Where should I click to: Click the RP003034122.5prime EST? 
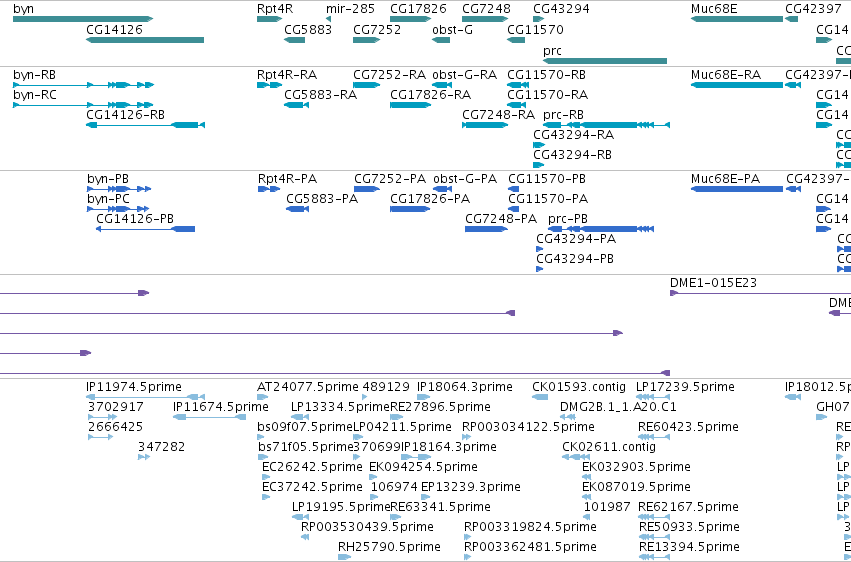(x=467, y=437)
